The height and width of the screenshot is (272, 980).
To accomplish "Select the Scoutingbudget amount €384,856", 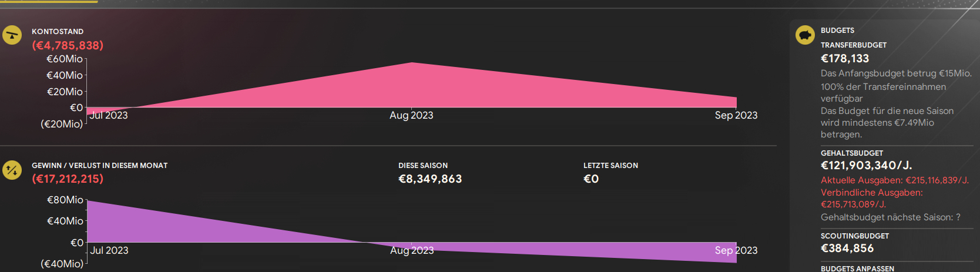I will click(x=847, y=248).
